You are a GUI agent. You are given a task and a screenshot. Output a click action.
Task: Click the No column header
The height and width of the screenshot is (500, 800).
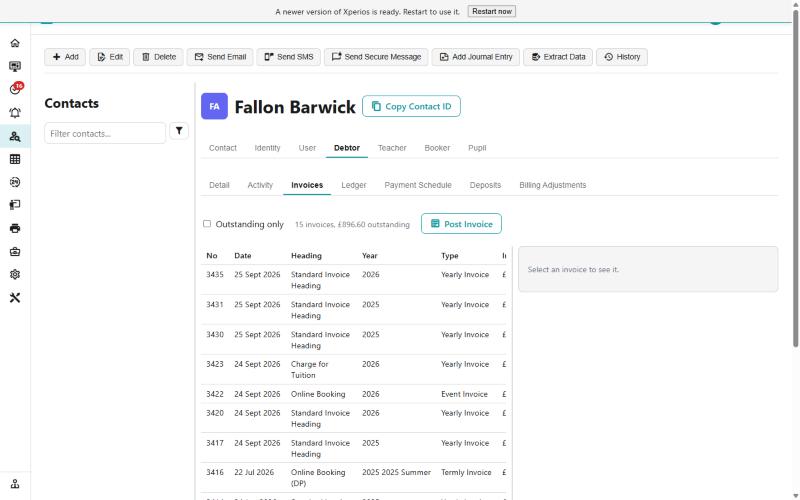pyautogui.click(x=212, y=256)
